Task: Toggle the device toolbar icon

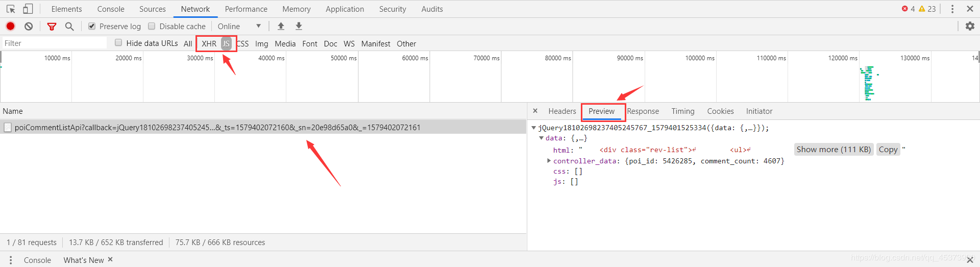Action: coord(28,9)
